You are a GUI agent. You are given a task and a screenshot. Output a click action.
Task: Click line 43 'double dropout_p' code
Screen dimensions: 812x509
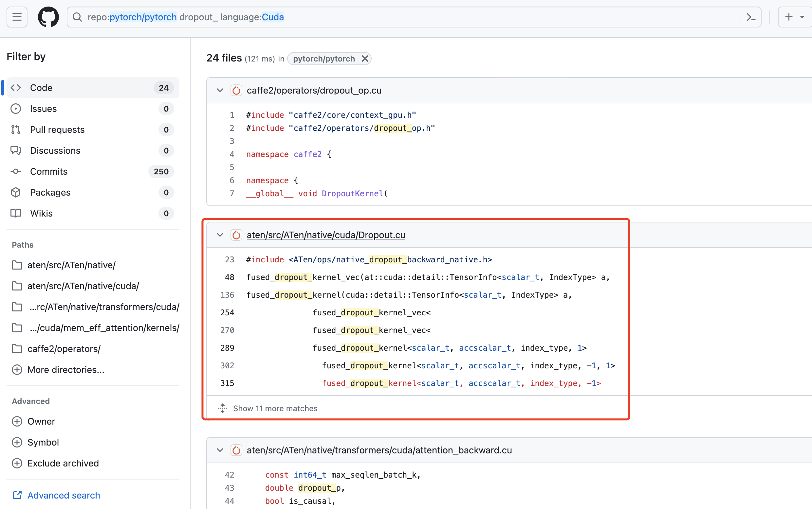click(305, 487)
